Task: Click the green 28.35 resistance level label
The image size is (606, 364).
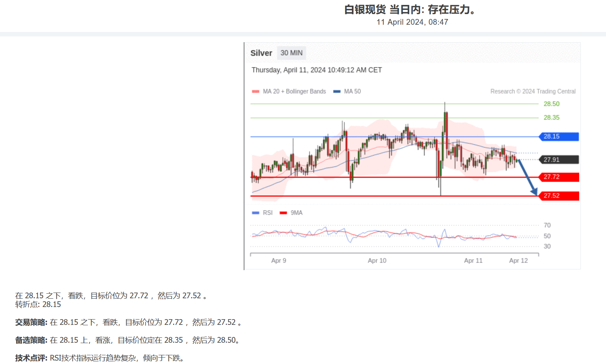Action: [x=551, y=118]
